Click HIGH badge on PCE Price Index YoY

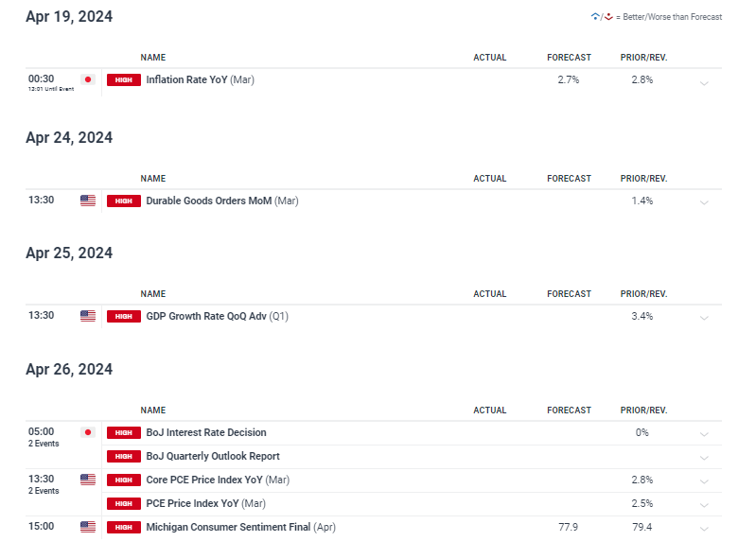click(124, 503)
